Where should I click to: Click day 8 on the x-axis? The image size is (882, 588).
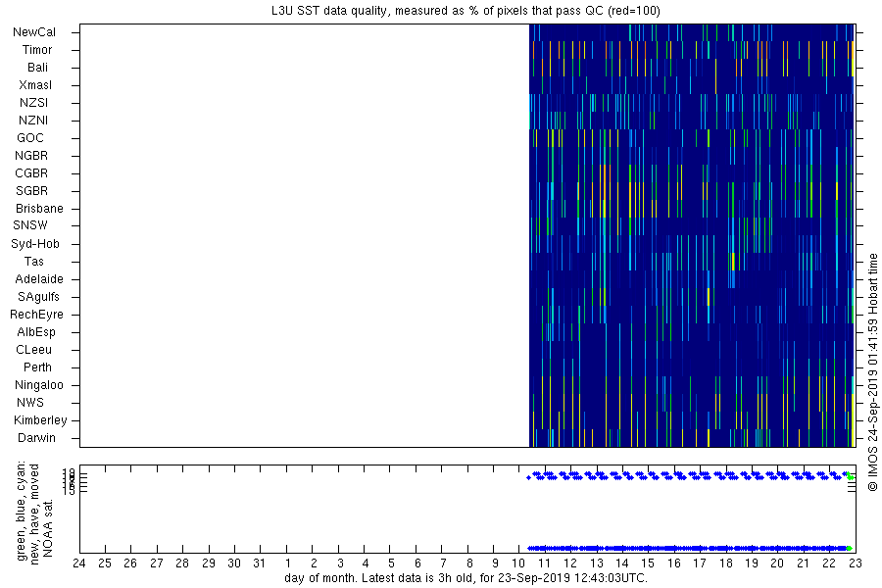tap(469, 563)
